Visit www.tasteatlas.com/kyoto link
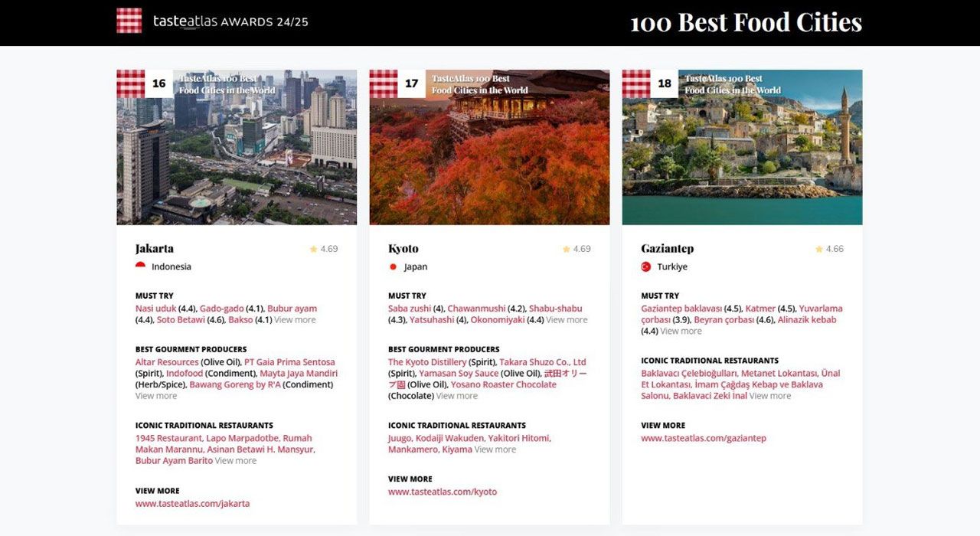Screen dimensions: 980x536 (x=443, y=492)
